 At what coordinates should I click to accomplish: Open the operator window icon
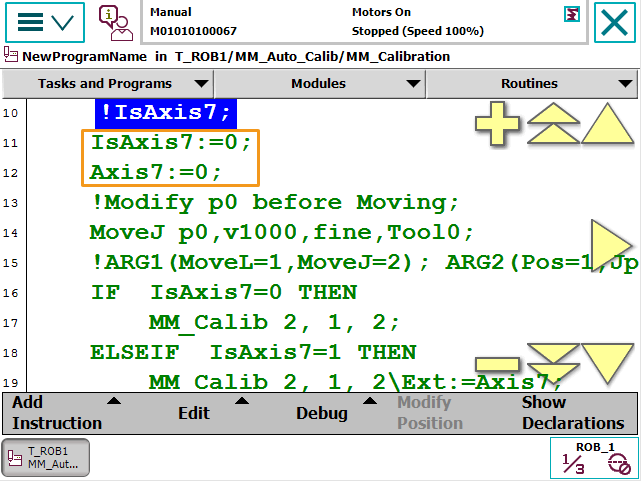point(115,22)
